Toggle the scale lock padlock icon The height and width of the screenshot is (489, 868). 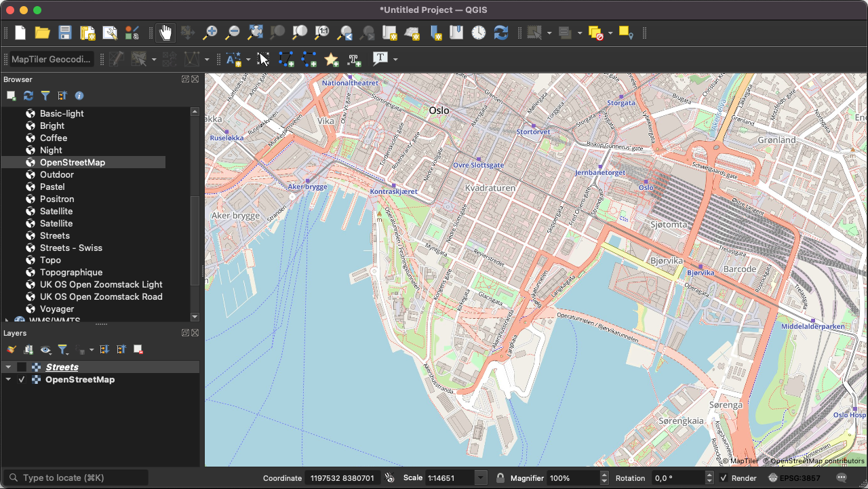click(500, 478)
